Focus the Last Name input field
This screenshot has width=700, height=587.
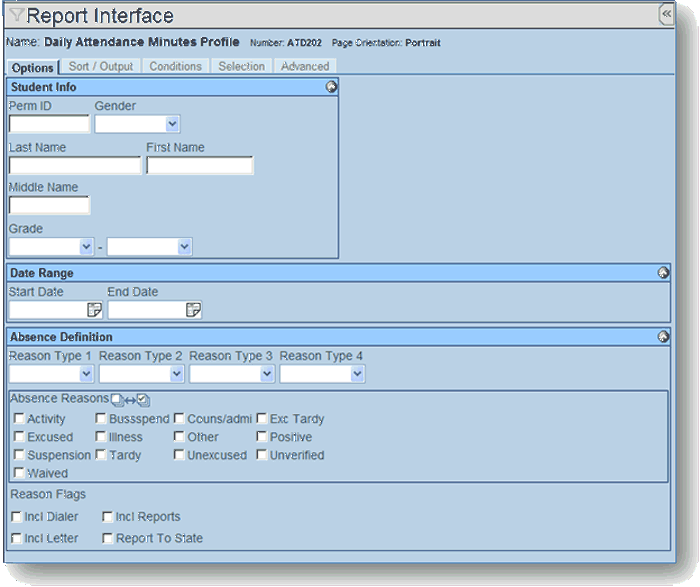[x=75, y=166]
